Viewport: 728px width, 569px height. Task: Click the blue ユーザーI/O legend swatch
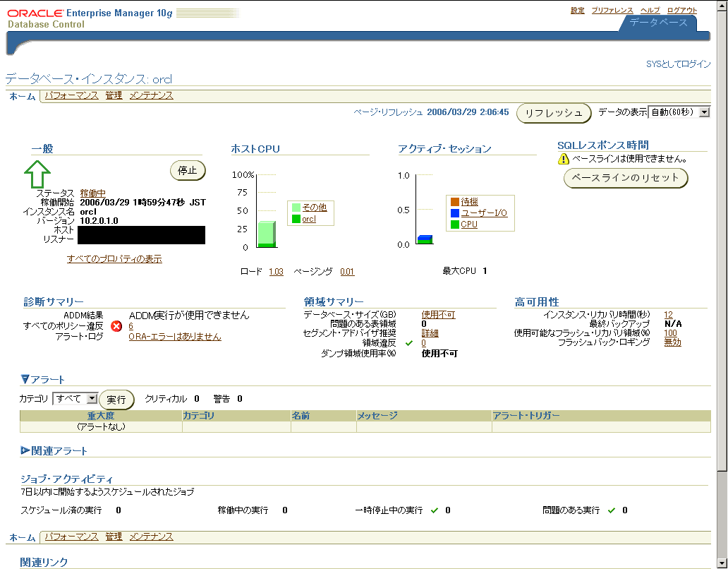coord(454,212)
